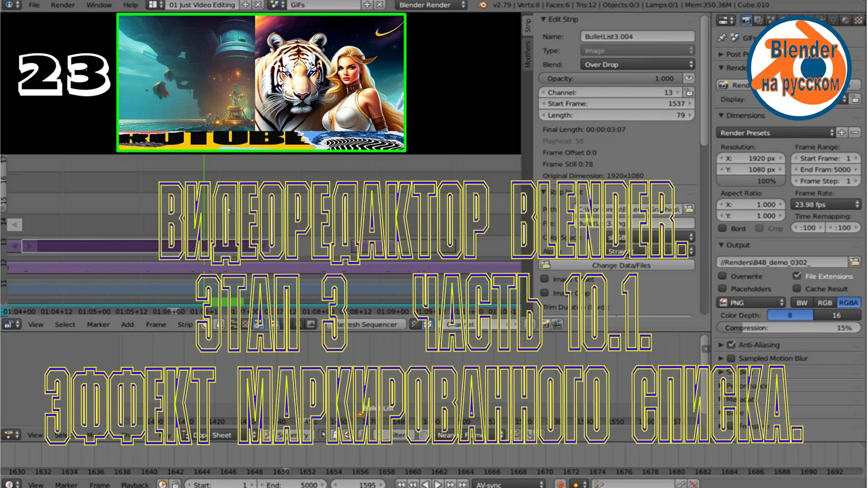
Task: Open the Render menu in top bar
Action: coord(63,5)
